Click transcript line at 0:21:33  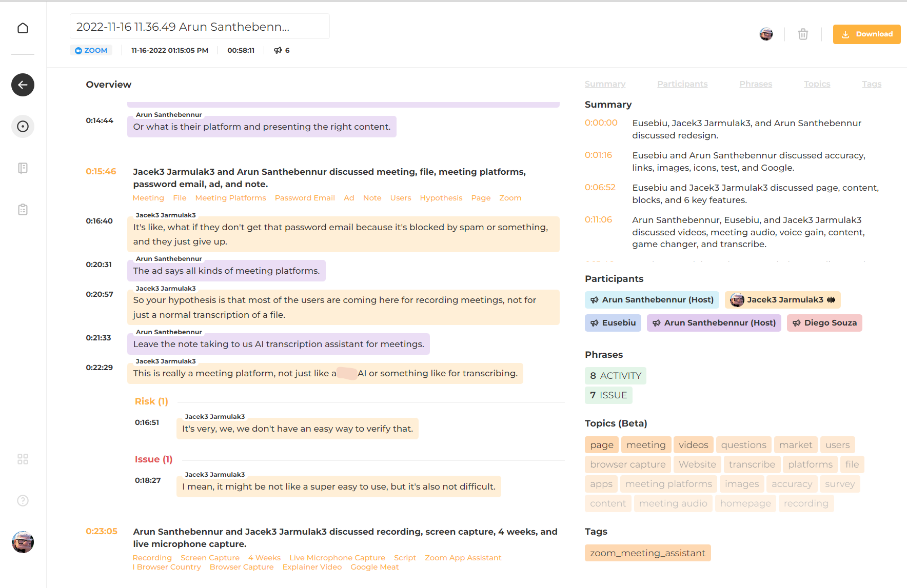[x=279, y=344]
